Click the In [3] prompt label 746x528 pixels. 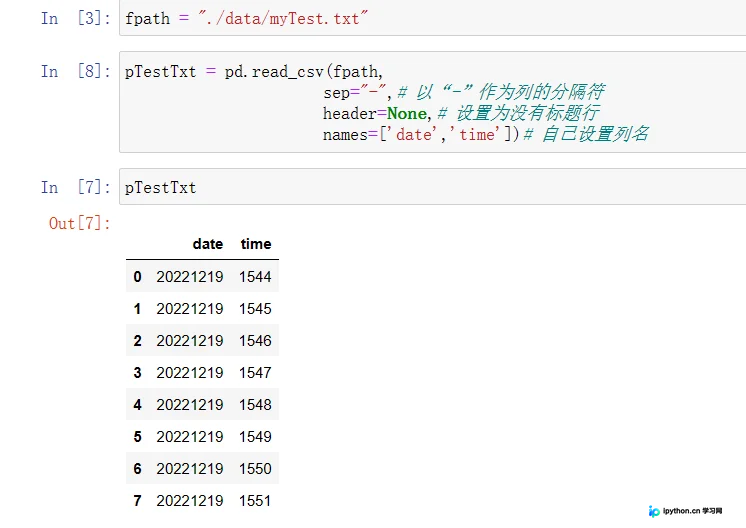pyautogui.click(x=76, y=19)
